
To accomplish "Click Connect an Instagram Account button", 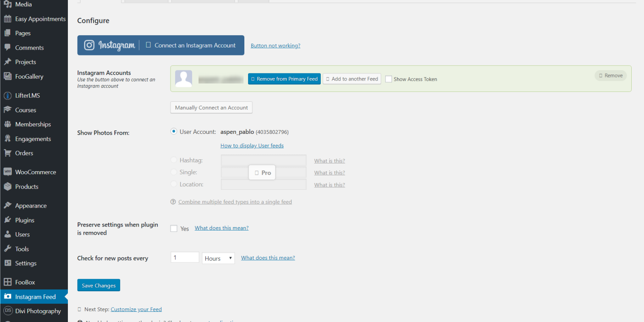I will (x=161, y=45).
